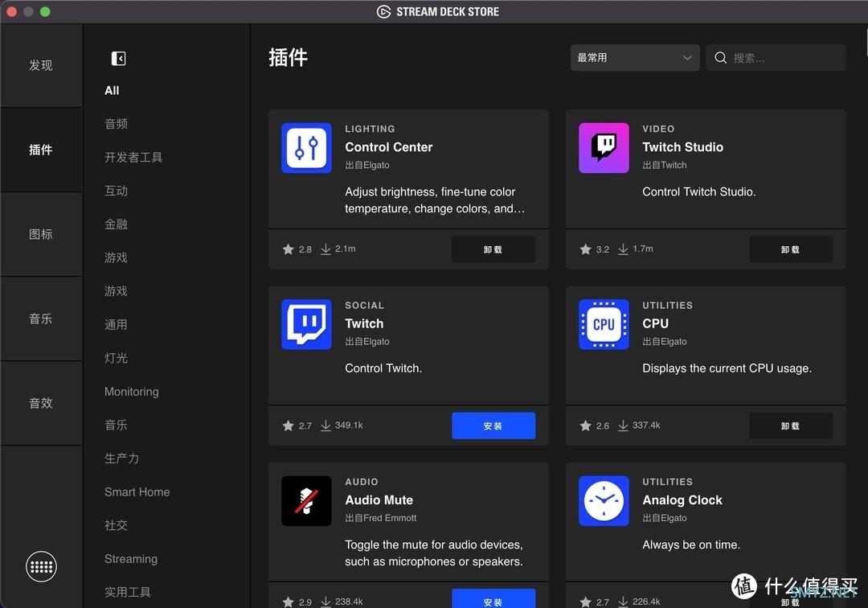Switch to the 音效 tab
Viewport: 868px width, 608px height.
pyautogui.click(x=41, y=403)
